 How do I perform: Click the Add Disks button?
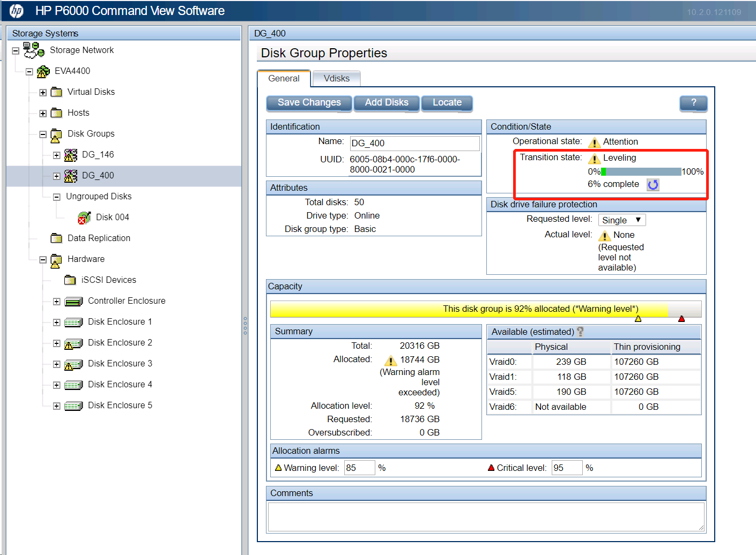386,103
